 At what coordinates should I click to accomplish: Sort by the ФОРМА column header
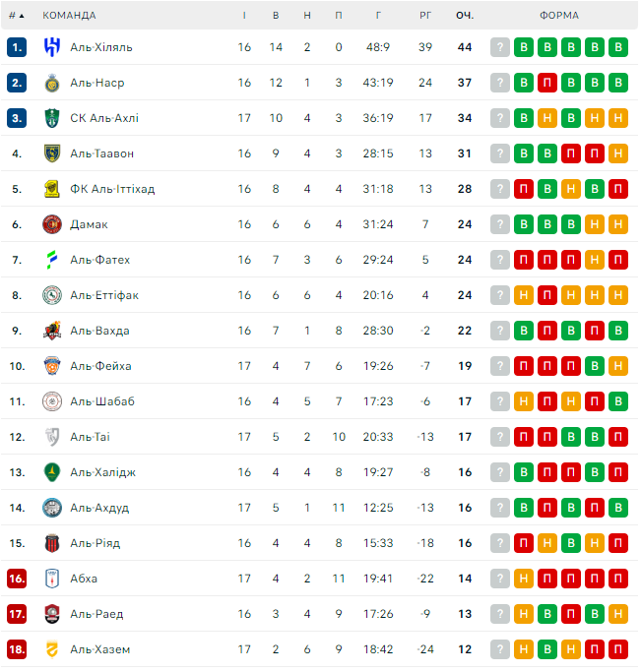click(x=559, y=16)
